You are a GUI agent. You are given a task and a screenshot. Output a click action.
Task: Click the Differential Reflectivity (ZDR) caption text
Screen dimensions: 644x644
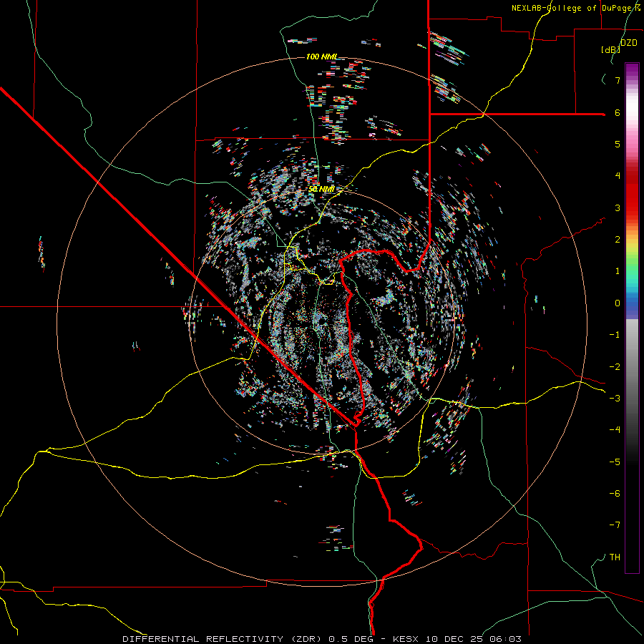[223, 638]
